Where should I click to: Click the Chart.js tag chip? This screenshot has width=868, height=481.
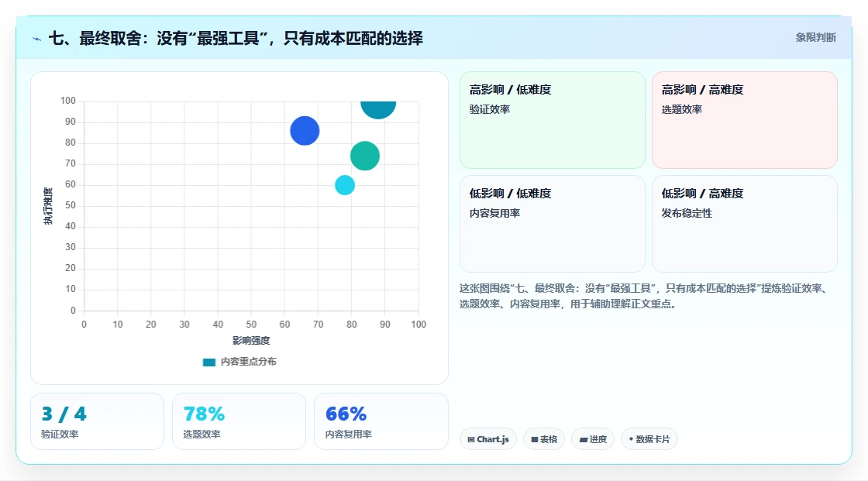[x=488, y=439]
